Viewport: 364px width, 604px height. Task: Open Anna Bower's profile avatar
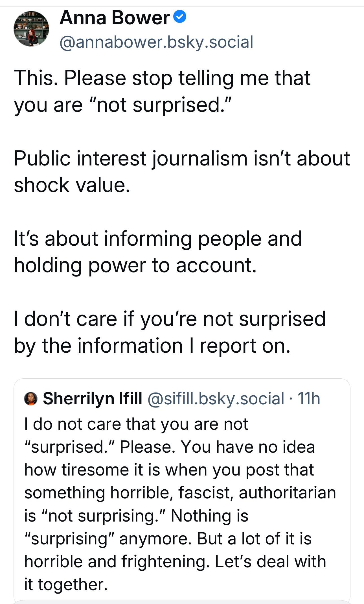[31, 29]
